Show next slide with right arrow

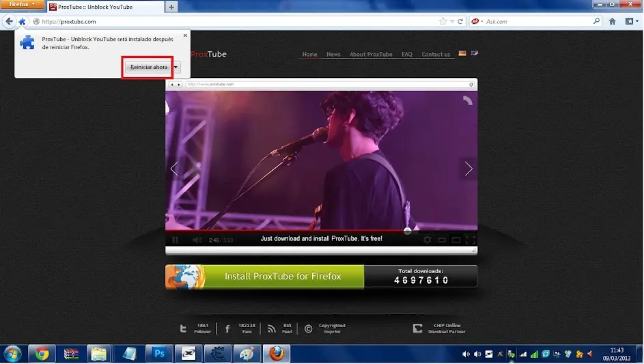[x=468, y=169]
